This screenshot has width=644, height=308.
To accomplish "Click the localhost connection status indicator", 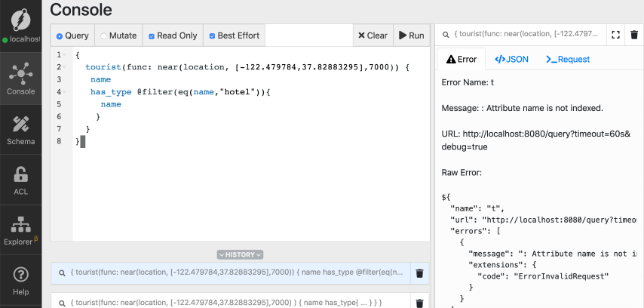I will (21, 38).
